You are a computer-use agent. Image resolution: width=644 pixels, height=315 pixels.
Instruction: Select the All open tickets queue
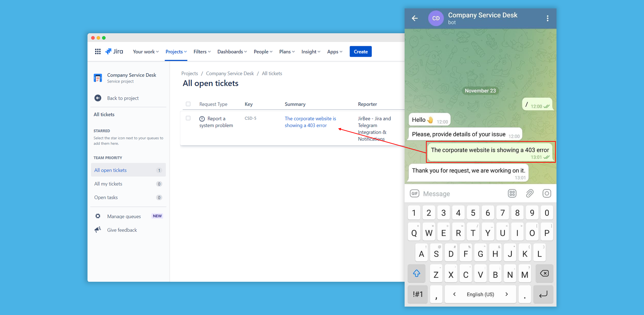(x=128, y=170)
